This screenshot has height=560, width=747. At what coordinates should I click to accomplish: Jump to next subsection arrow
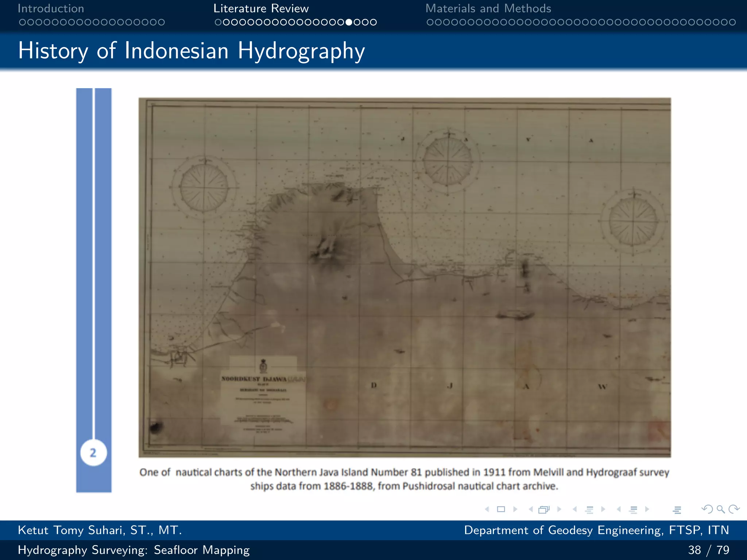(x=603, y=509)
